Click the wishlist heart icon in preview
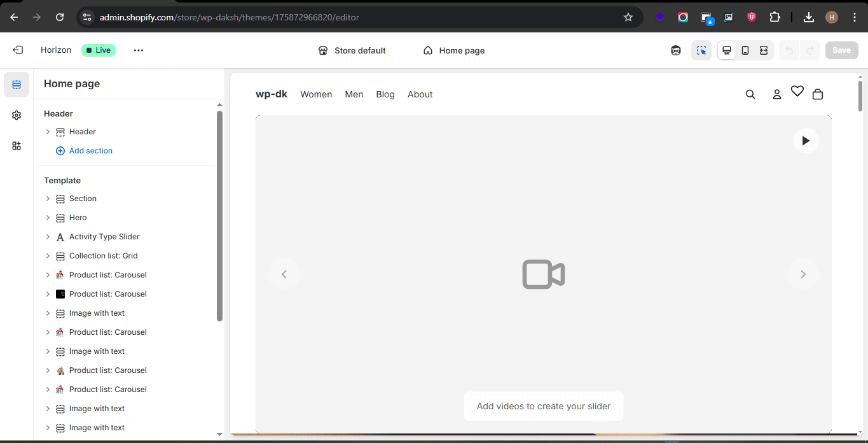 pos(797,92)
